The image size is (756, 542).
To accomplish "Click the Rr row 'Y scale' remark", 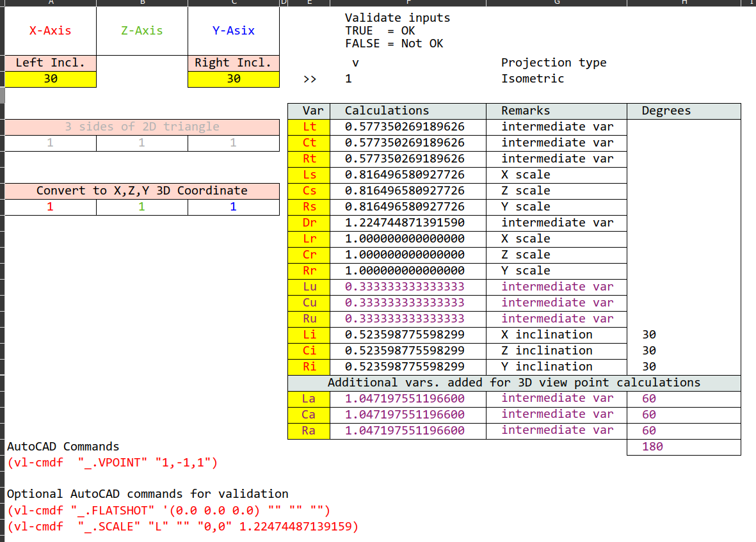I will tap(556, 271).
